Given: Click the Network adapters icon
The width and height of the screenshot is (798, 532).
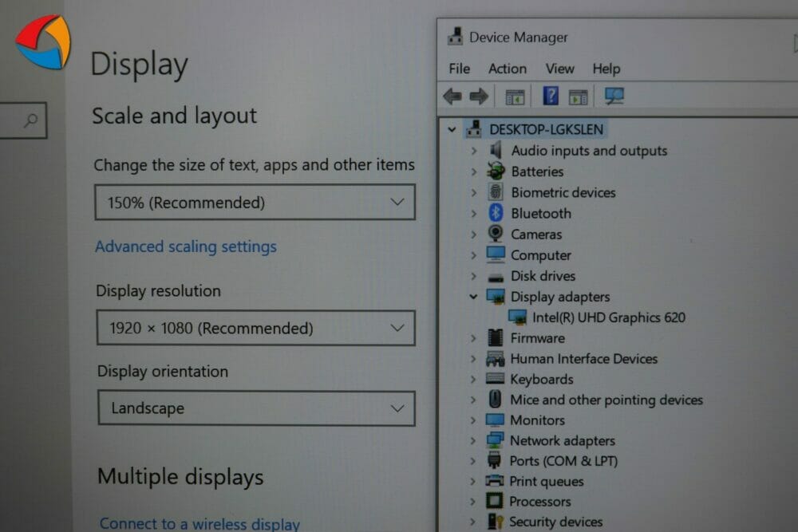Looking at the screenshot, I should pyautogui.click(x=495, y=440).
